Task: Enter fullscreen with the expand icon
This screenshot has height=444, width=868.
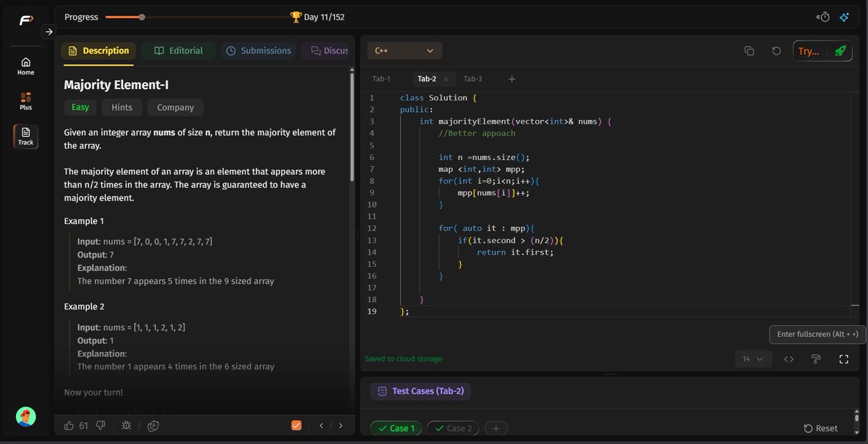Action: [x=843, y=359]
